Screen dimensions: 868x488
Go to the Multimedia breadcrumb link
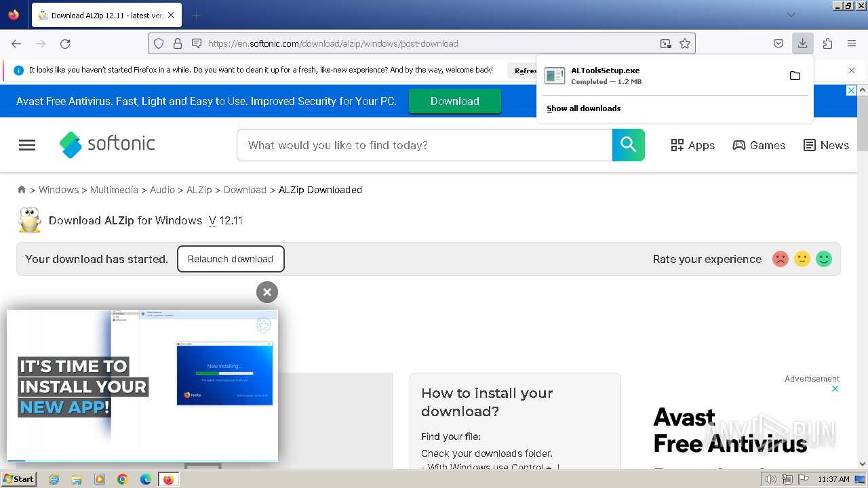coord(114,190)
